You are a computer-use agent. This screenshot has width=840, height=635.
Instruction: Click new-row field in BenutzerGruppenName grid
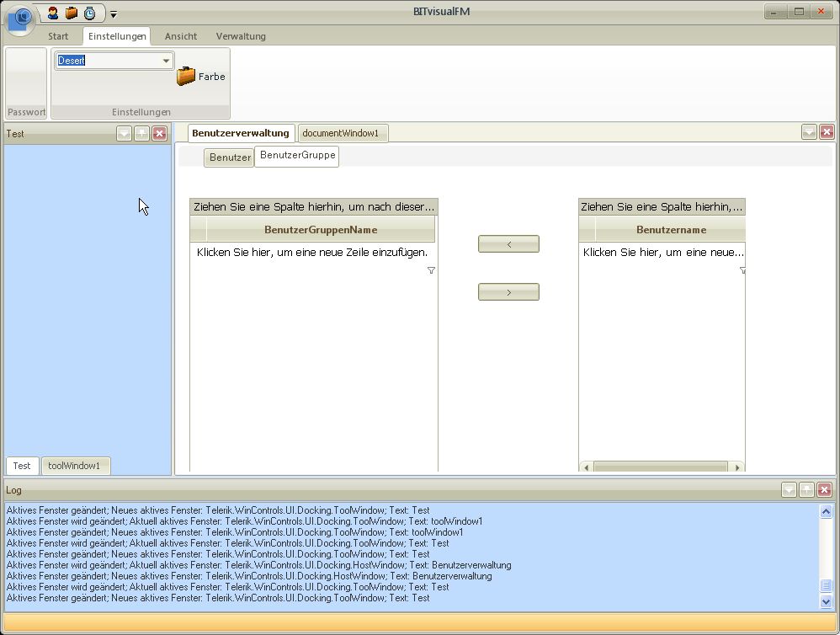click(x=312, y=252)
